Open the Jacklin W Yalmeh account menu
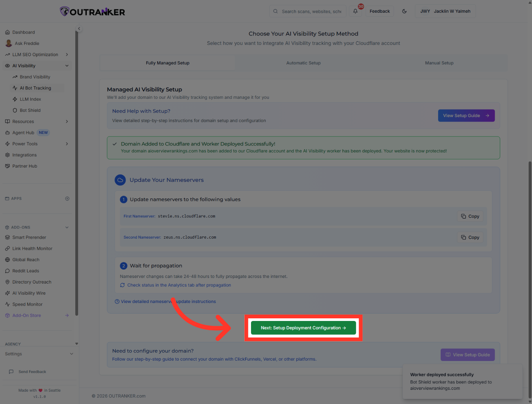 tap(445, 11)
